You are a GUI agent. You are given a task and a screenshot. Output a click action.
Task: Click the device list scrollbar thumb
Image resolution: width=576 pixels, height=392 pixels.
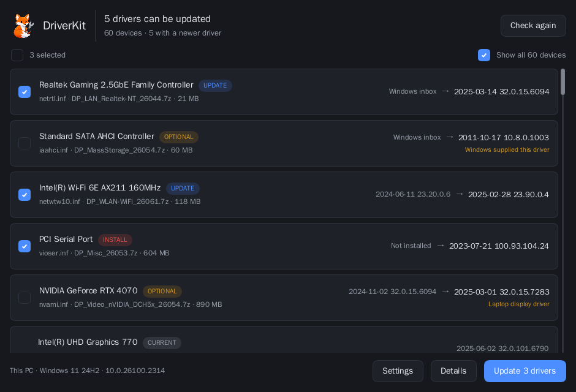pyautogui.click(x=563, y=82)
